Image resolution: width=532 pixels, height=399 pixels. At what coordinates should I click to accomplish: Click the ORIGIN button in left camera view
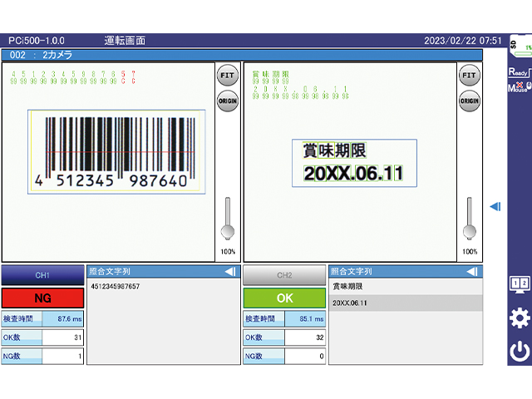(227, 101)
